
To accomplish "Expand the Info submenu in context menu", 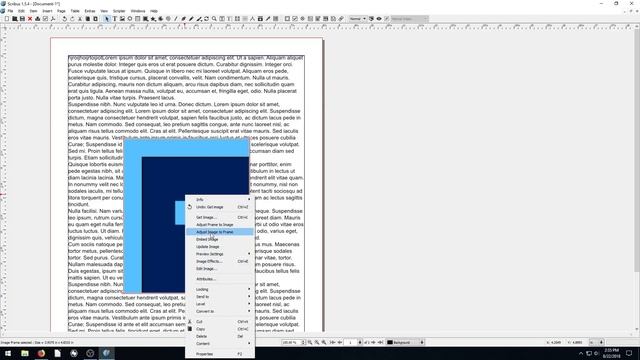I will tap(220, 200).
